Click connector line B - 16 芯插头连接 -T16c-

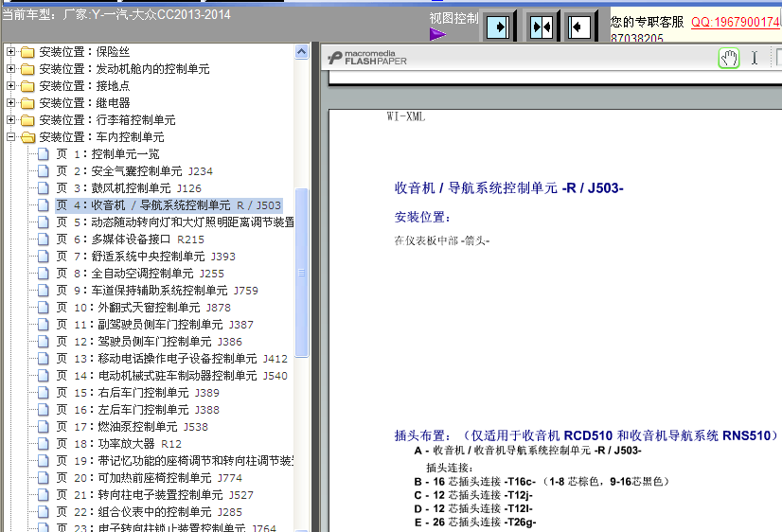[x=542, y=481]
